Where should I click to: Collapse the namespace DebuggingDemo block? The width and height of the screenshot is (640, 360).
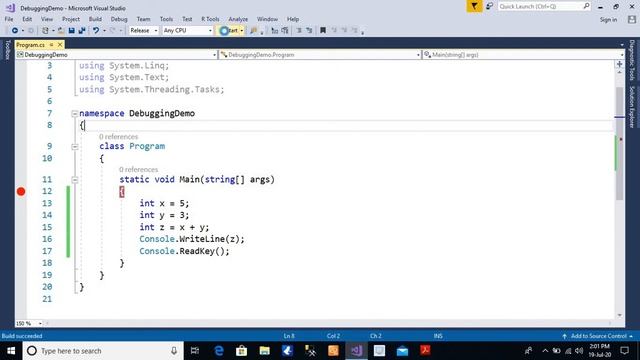pos(75,113)
